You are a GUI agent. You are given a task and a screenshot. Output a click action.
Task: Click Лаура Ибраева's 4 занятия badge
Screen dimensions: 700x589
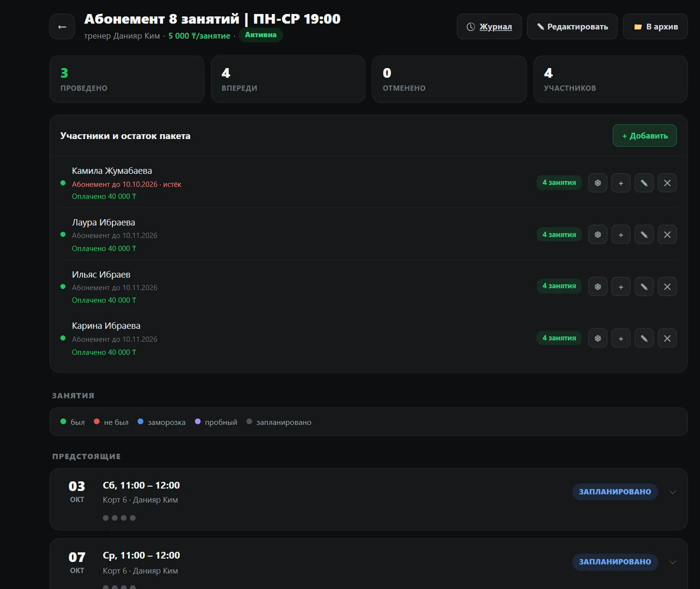click(x=559, y=234)
